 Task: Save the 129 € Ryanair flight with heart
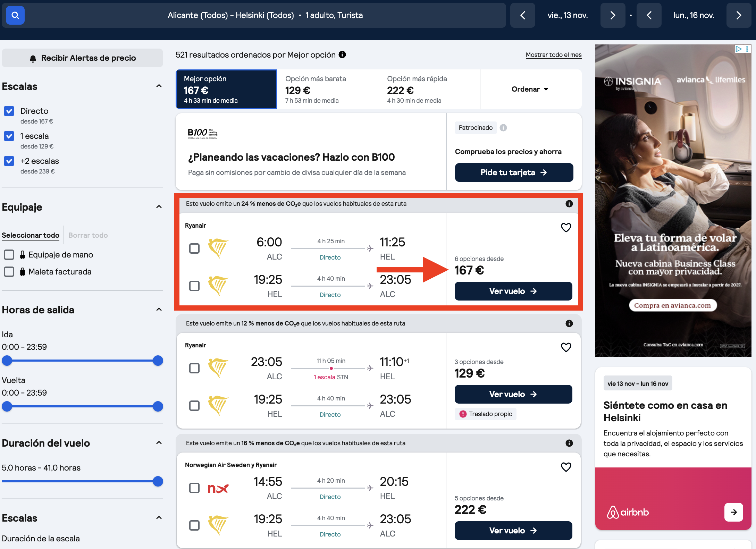[x=566, y=347]
